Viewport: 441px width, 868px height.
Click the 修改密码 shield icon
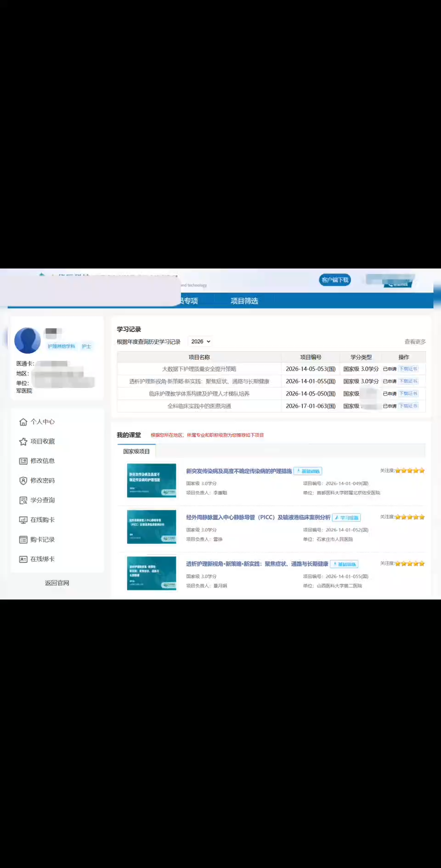coord(23,481)
